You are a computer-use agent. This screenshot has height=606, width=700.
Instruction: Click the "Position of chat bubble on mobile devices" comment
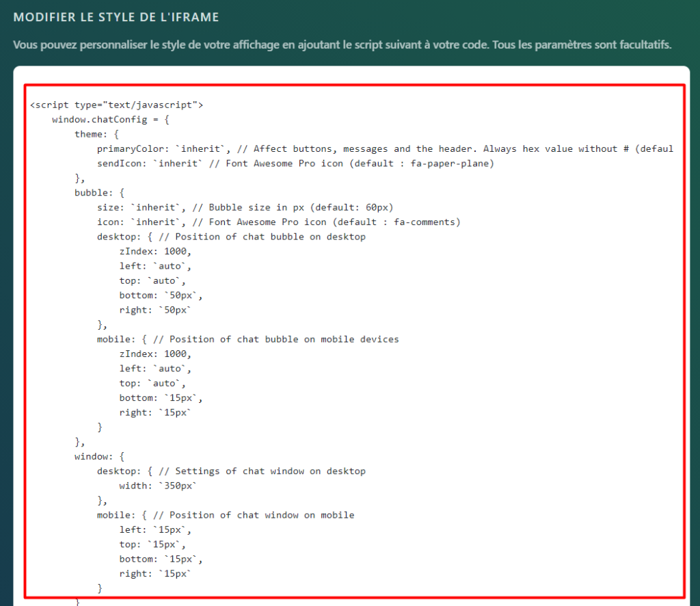[284, 339]
